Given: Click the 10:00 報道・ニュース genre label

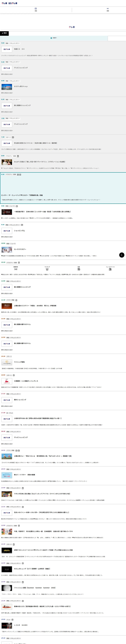Looking at the screenshot, I should pos(11,244).
